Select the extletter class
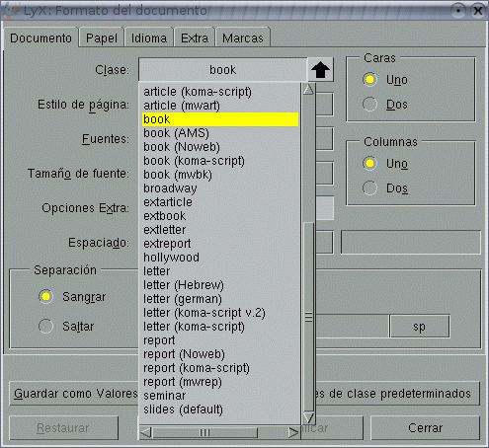 tap(220, 230)
